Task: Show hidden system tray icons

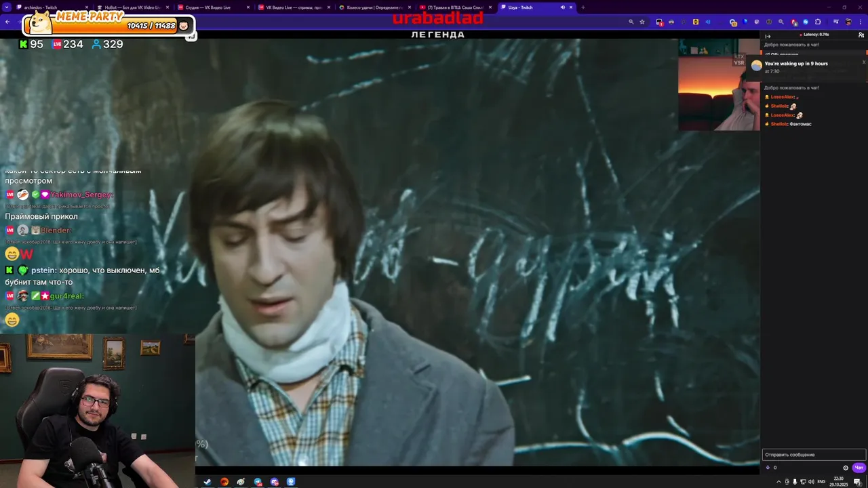Action: click(x=778, y=482)
